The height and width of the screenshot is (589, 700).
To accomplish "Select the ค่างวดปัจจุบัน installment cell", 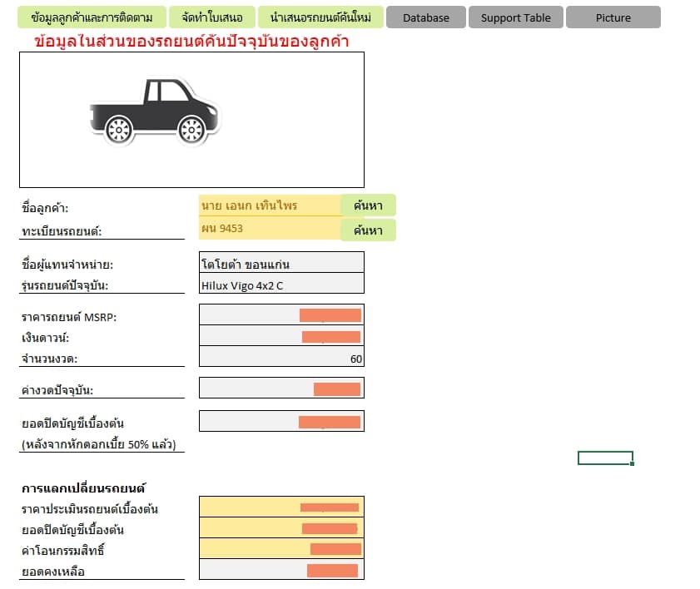I will click(x=281, y=388).
